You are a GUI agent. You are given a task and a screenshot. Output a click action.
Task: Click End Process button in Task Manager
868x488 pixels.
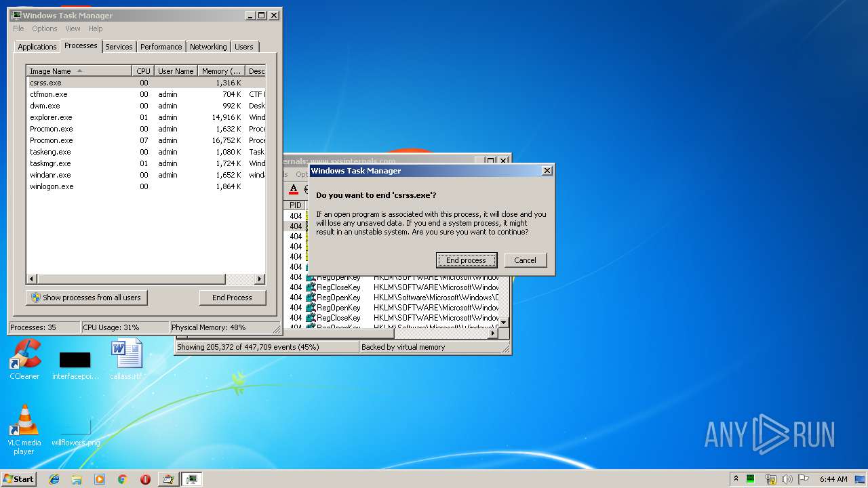233,298
